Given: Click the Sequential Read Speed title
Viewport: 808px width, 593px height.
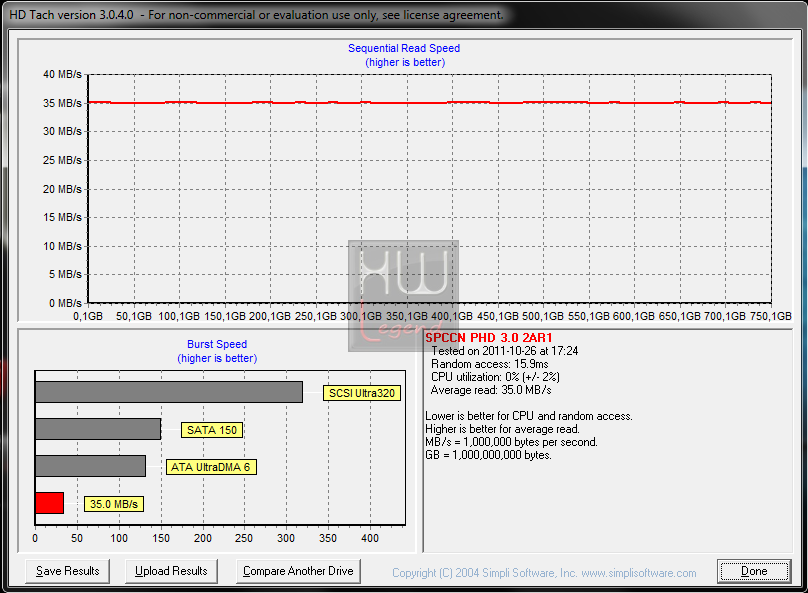Looking at the screenshot, I should point(404,48).
